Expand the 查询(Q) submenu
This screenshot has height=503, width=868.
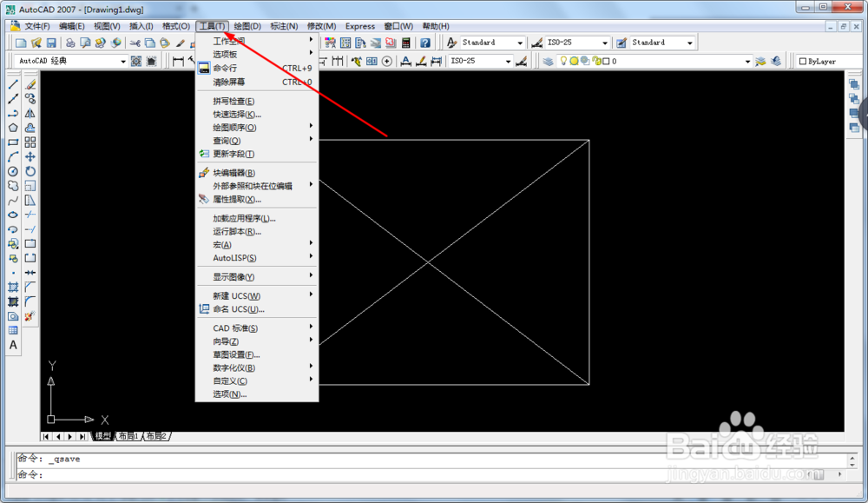tap(257, 141)
